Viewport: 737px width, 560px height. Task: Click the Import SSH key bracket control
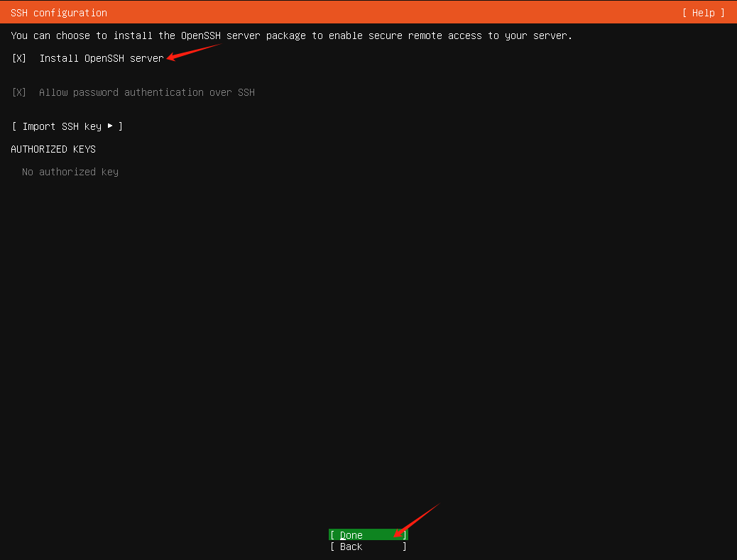(67, 126)
